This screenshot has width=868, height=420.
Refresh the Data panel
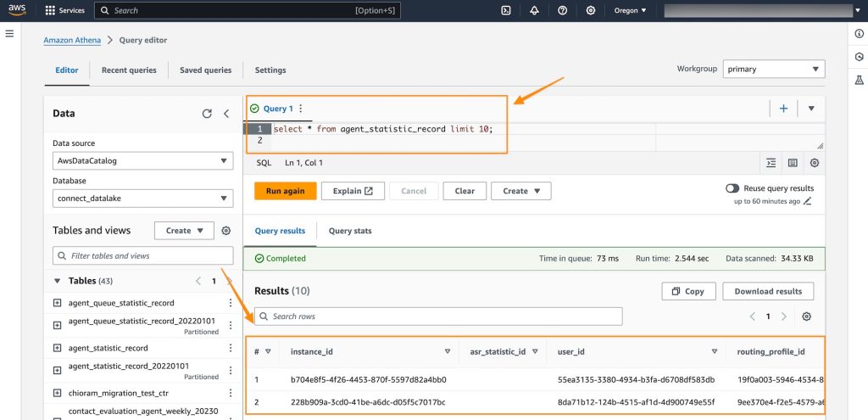(x=207, y=114)
